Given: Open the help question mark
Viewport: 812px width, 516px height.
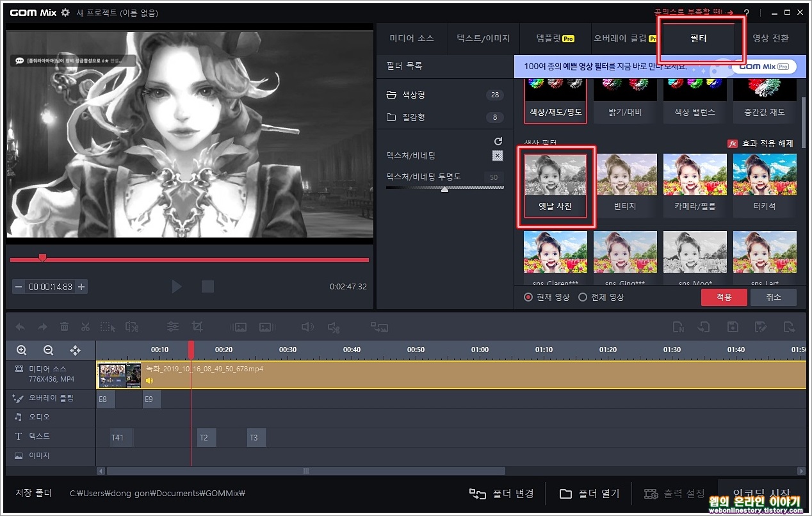Looking at the screenshot, I should [747, 13].
